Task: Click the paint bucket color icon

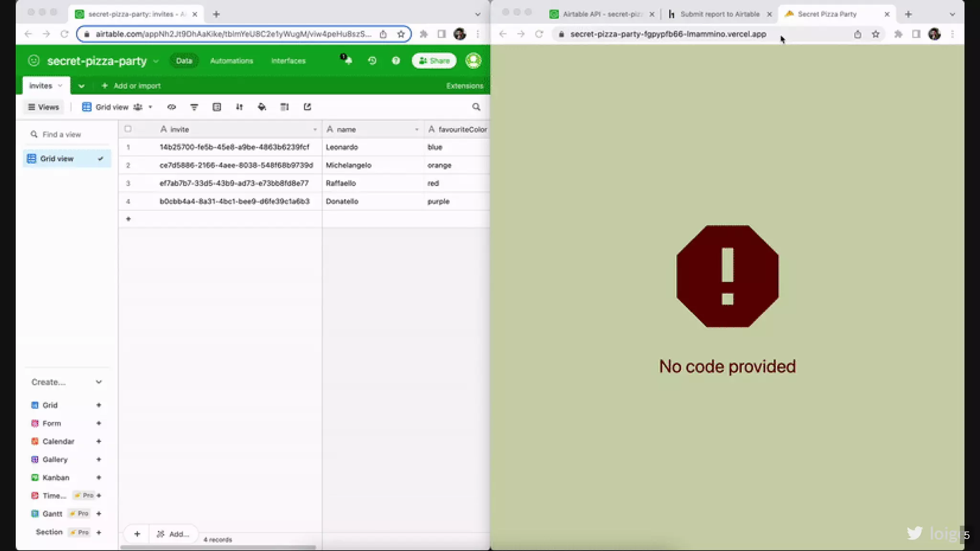Action: [x=262, y=107]
